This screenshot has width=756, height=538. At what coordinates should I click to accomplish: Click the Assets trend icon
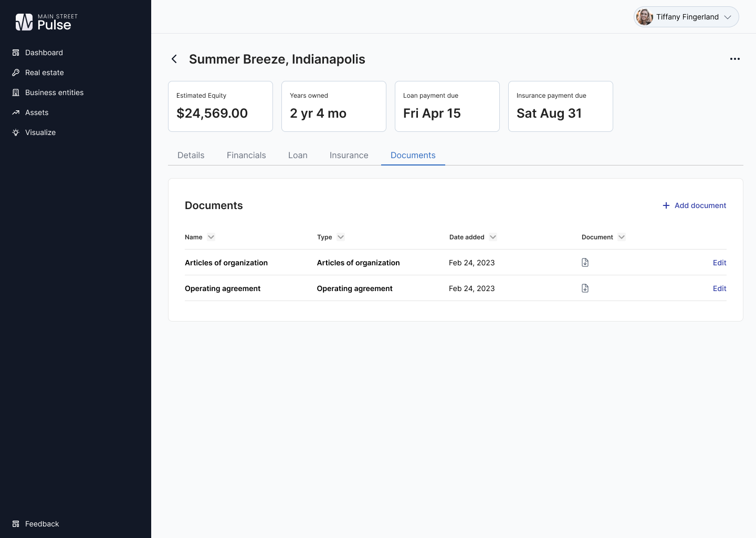click(16, 112)
